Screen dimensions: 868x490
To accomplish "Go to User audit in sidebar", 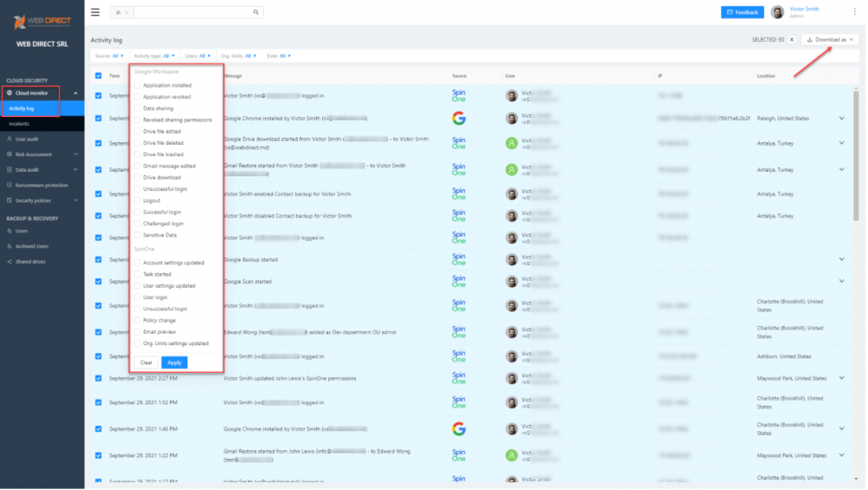I will (x=28, y=139).
